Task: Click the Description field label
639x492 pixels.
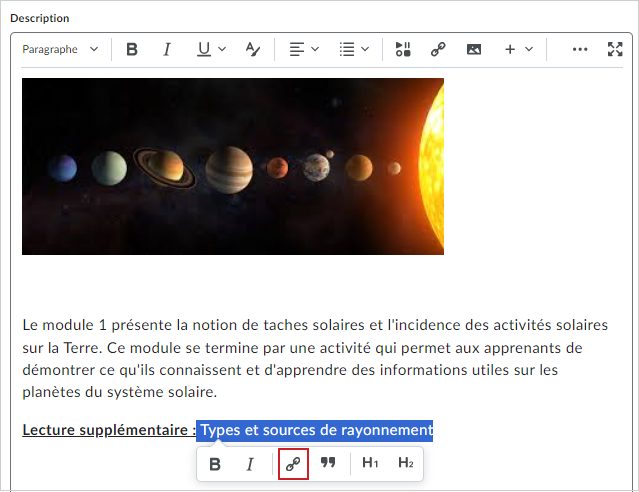Action: tap(40, 18)
